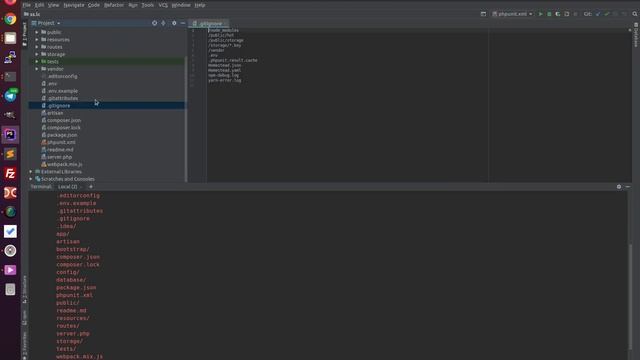This screenshot has width=640, height=360.
Task: Open the Edit menu
Action: (x=39, y=5)
